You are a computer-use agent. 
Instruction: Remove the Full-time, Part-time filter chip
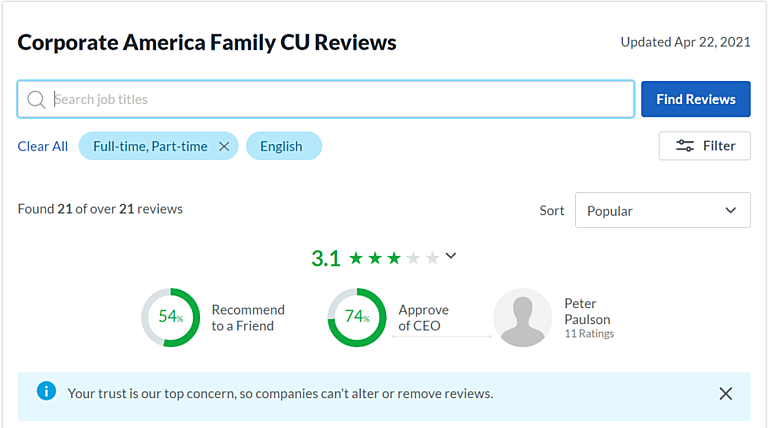coord(224,146)
